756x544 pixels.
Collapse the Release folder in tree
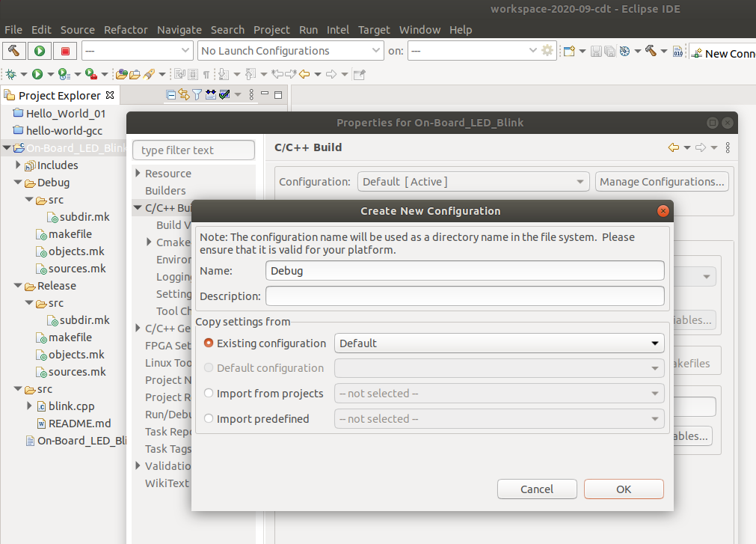click(x=19, y=286)
